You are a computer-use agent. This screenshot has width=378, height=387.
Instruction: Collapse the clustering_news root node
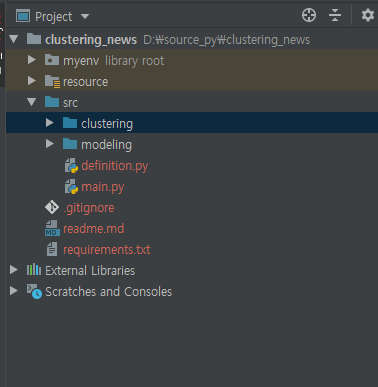(14, 39)
